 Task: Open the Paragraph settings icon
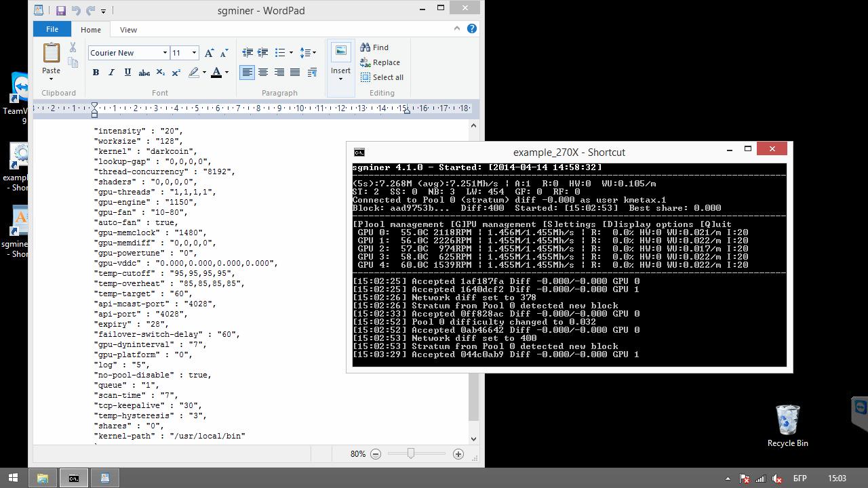pyautogui.click(x=312, y=73)
